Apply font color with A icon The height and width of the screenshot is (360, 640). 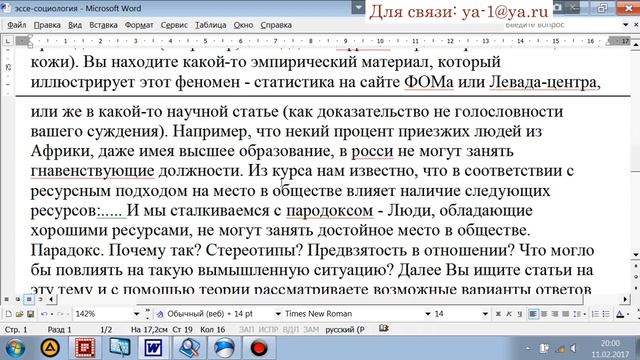[x=620, y=314]
